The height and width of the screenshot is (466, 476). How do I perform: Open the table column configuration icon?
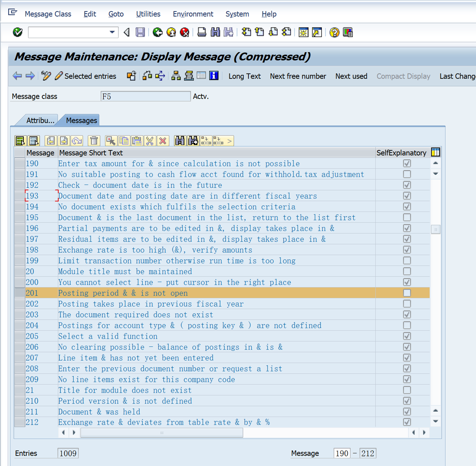pos(435,152)
